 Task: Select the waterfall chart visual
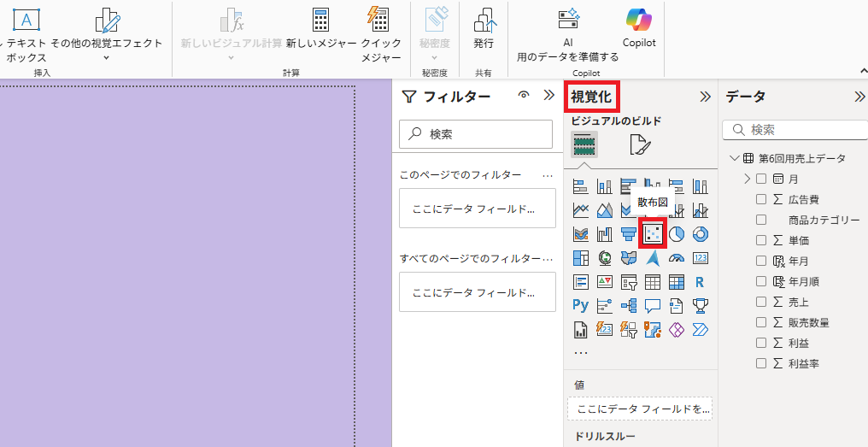click(x=605, y=234)
